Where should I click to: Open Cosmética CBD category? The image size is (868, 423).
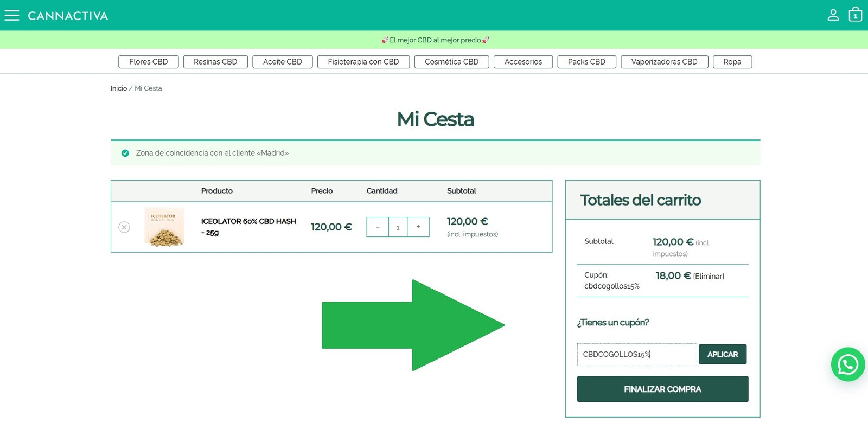coord(452,62)
